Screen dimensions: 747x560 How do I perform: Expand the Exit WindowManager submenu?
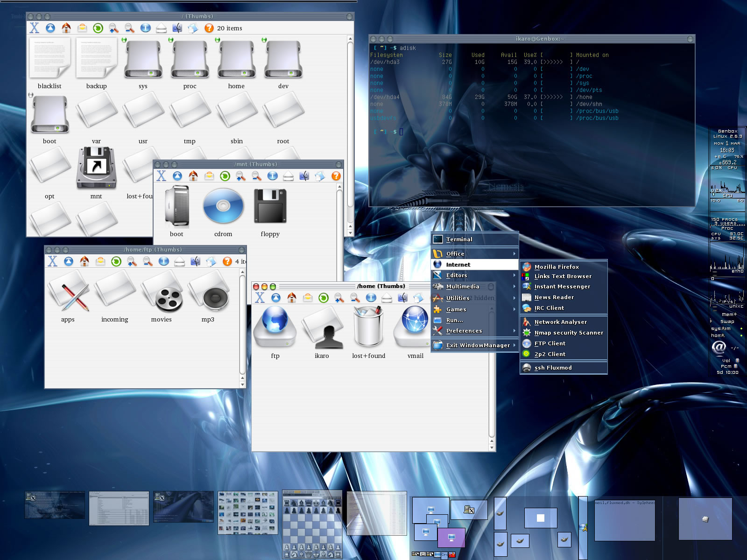click(515, 345)
